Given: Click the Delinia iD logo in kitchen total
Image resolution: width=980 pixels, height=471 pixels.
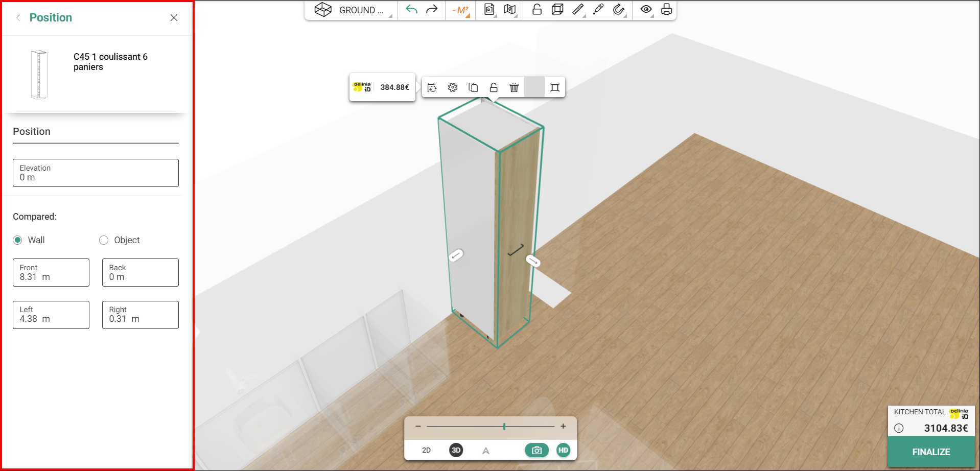Looking at the screenshot, I should 959,413.
